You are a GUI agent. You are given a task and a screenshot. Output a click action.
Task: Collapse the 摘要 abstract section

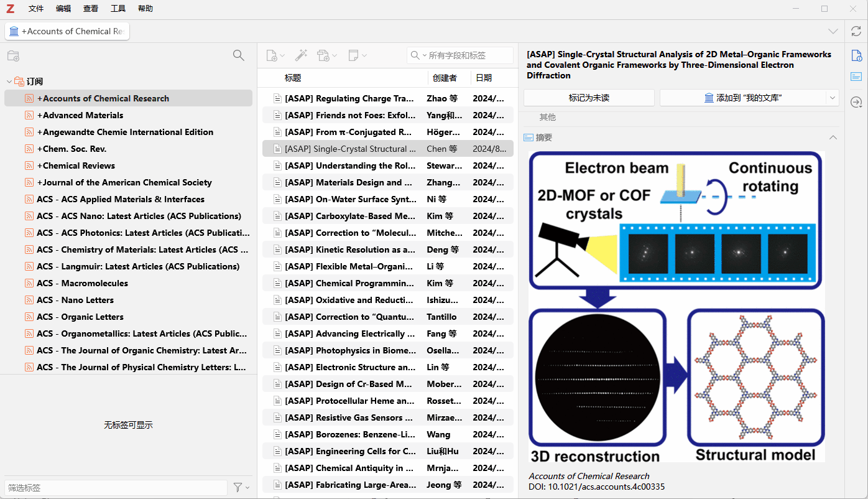(x=833, y=138)
